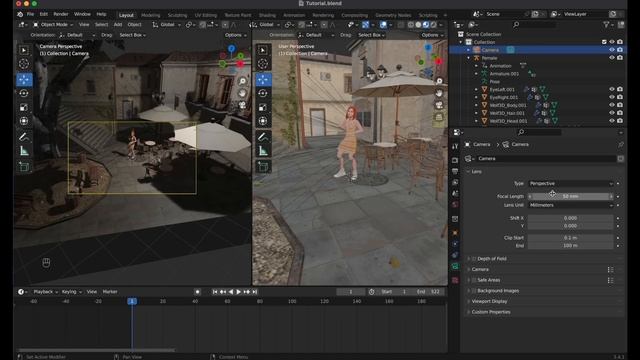Screen dimensions: 640x360
Task: Click the current frame marker in timeline
Action: coord(132,301)
